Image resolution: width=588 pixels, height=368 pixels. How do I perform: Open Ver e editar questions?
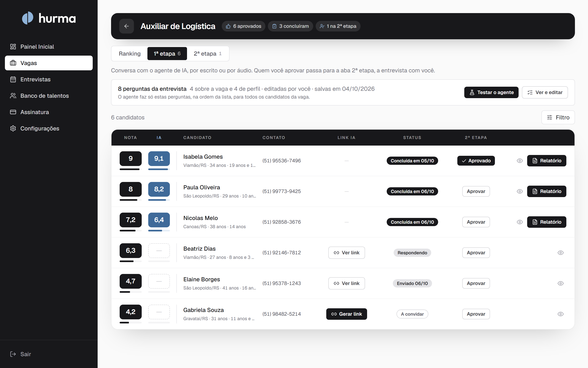pos(545,92)
